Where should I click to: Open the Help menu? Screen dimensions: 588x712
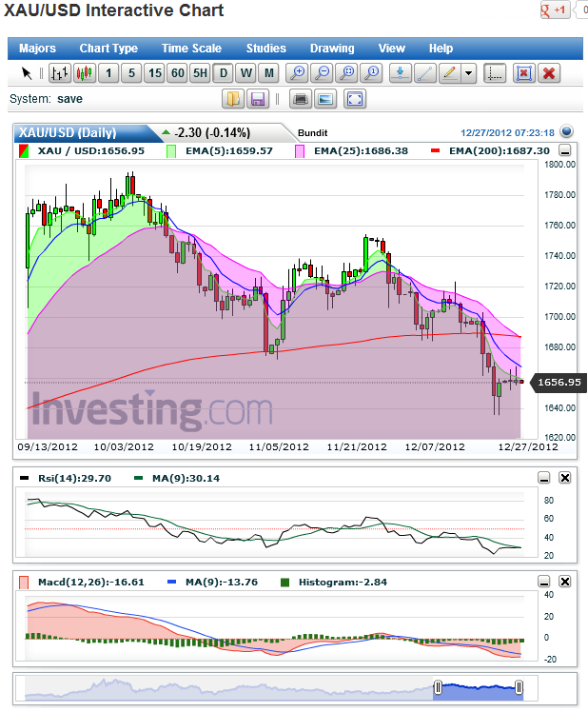point(441,49)
